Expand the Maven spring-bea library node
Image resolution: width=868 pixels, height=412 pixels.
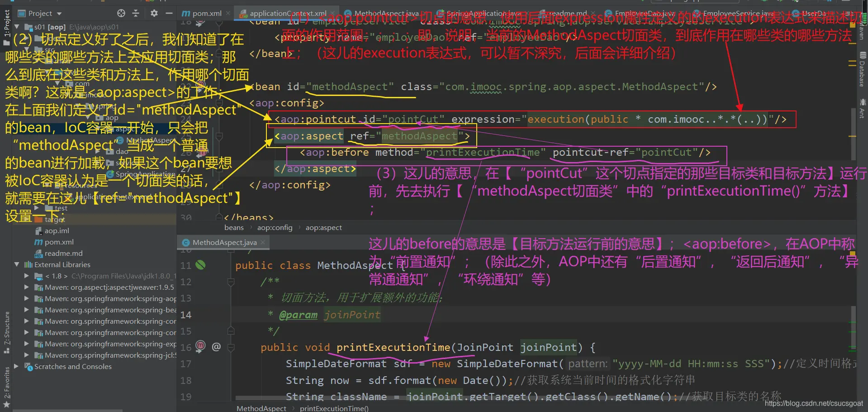[26, 310]
